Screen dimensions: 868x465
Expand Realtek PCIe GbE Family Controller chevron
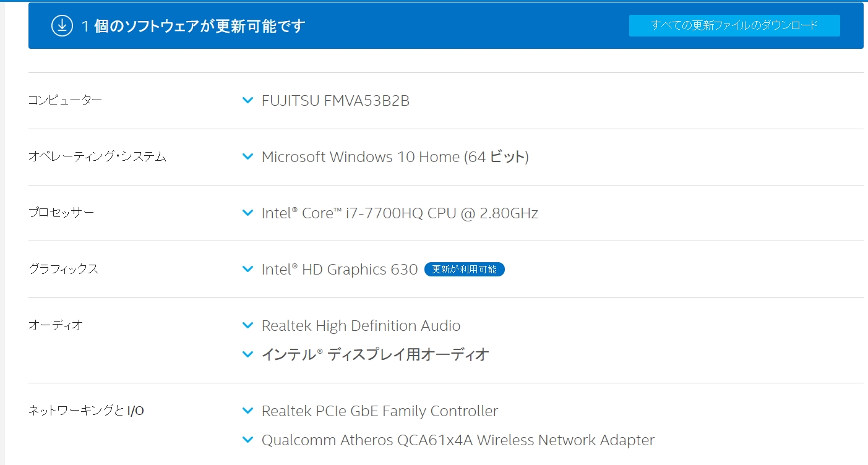pyautogui.click(x=248, y=411)
